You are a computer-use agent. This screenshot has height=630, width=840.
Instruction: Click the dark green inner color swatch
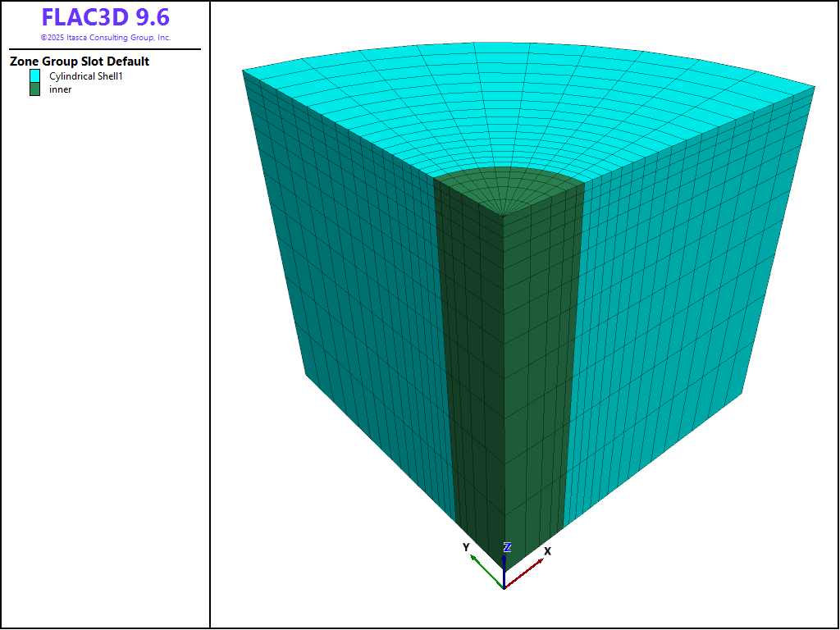34,89
